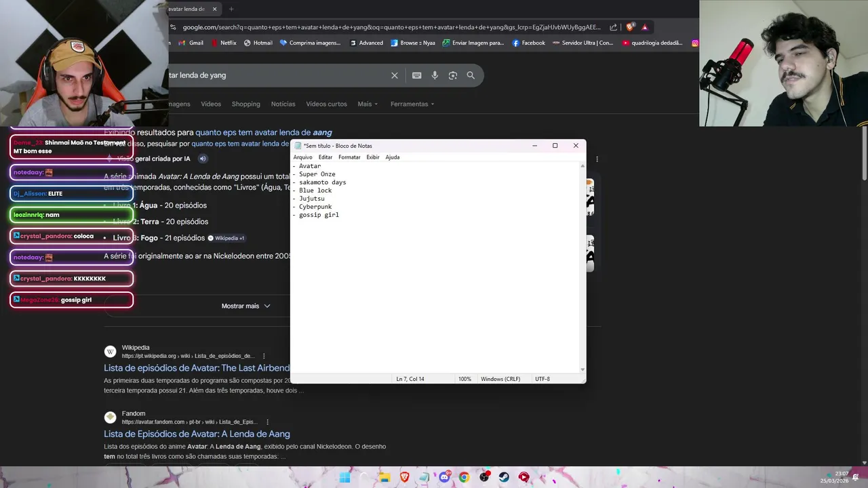Close the avatar lenda de browser tab
Viewport: 868px width, 488px height.
214,9
